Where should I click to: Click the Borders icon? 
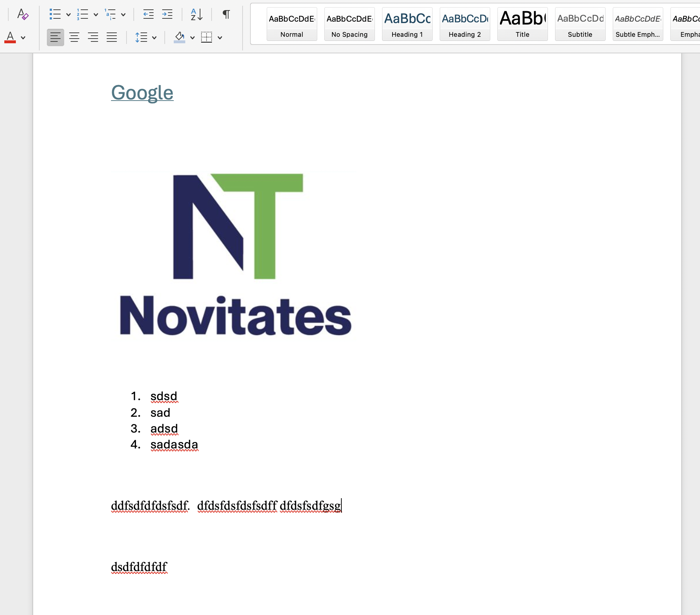pyautogui.click(x=207, y=37)
